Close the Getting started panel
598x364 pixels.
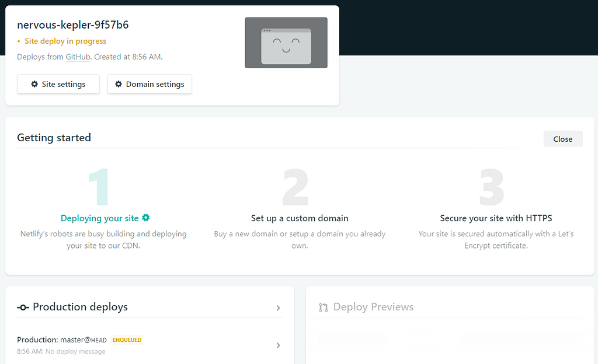click(x=563, y=139)
